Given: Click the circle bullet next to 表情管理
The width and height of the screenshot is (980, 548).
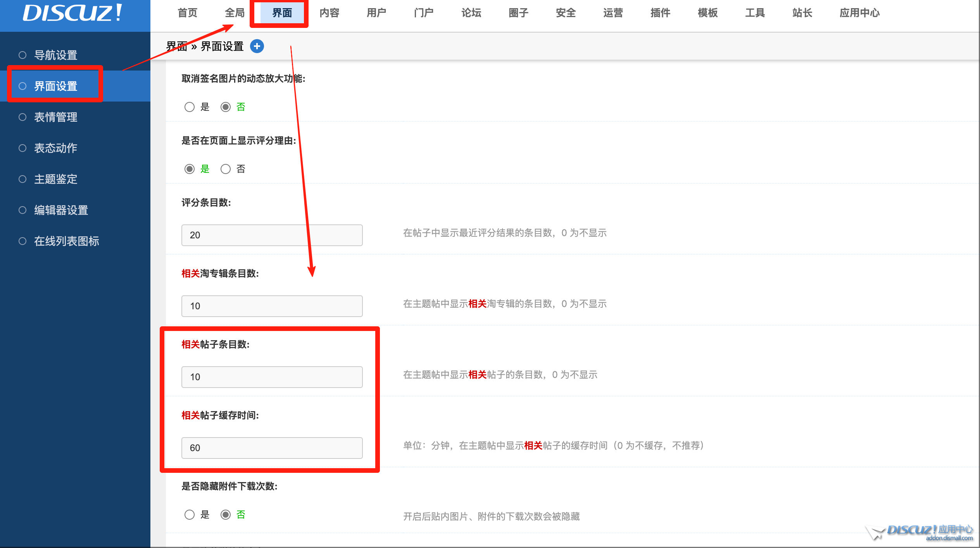Looking at the screenshot, I should tap(22, 117).
